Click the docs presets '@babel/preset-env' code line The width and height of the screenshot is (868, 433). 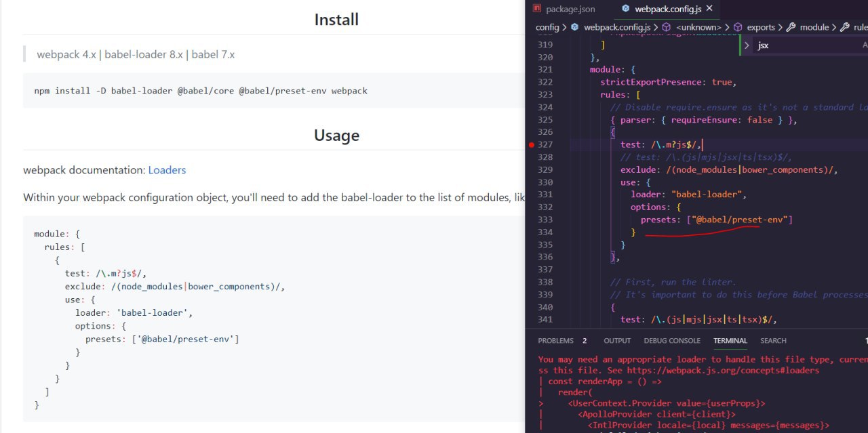162,339
